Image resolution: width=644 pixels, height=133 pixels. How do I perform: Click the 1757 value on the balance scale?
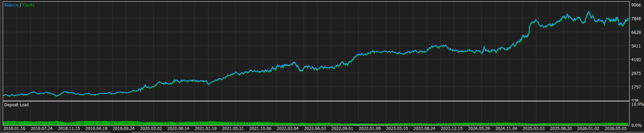click(636, 87)
